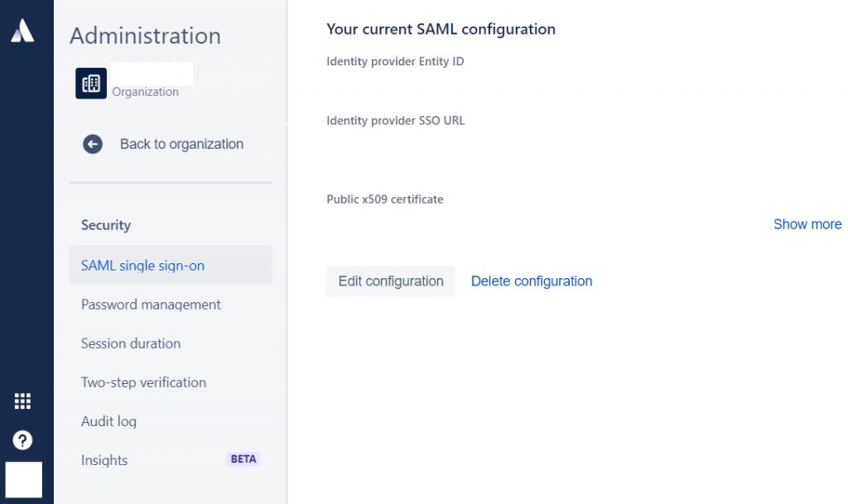The height and width of the screenshot is (504, 848).
Task: Select SAML single sign-on menu item
Action: click(171, 265)
